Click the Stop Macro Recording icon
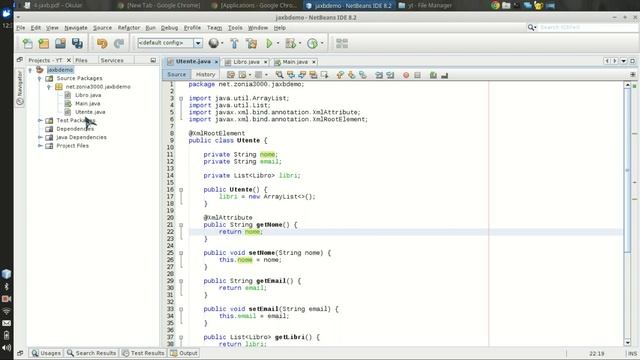This screenshot has width=640, height=360. click(417, 75)
